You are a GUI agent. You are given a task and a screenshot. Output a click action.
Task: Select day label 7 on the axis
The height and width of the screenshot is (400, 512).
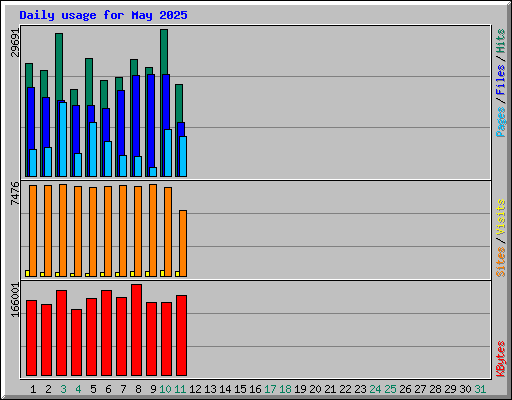pyautogui.click(x=123, y=389)
